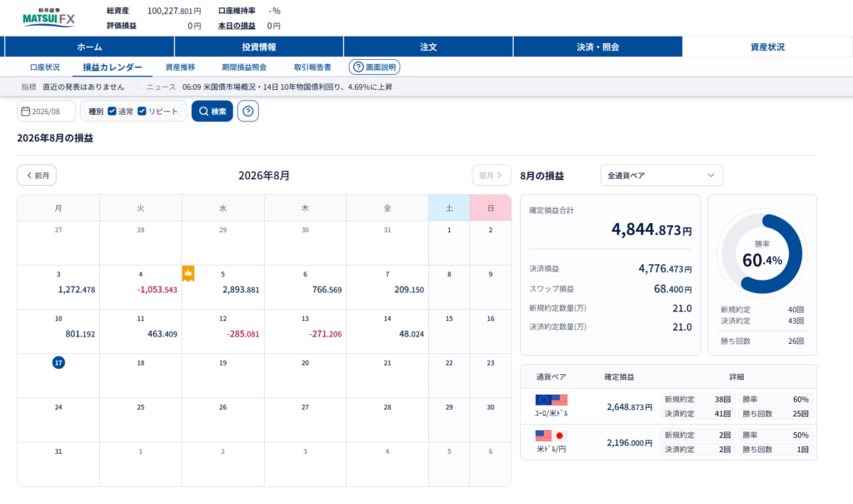The image size is (853, 504).
Task: Click the 2026/08 date input field
Action: pyautogui.click(x=47, y=111)
